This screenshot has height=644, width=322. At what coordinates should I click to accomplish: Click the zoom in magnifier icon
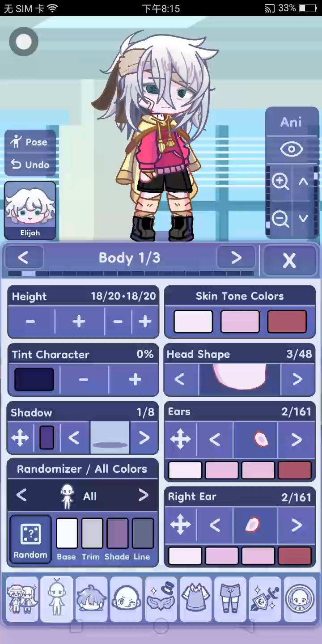pyautogui.click(x=280, y=182)
